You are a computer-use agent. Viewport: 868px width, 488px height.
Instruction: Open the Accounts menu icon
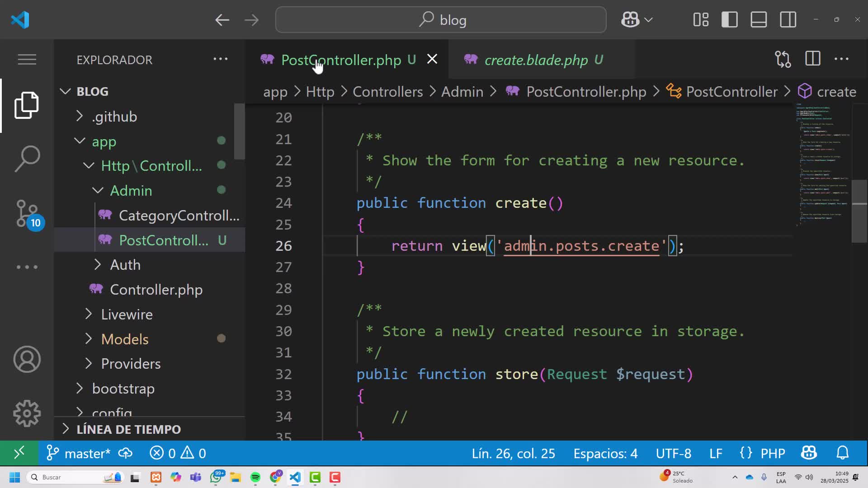pyautogui.click(x=27, y=359)
